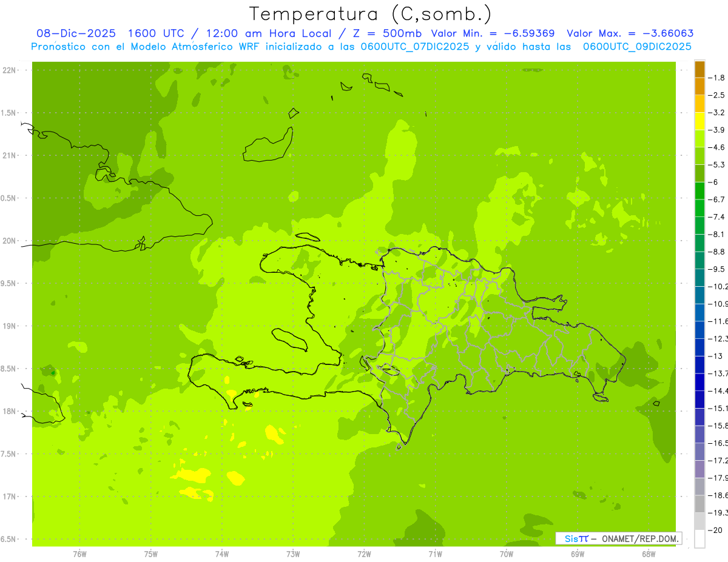Viewport: 728px width, 562px height.
Task: Click 'Valor Min. = -6.59369' text
Action: click(x=493, y=33)
